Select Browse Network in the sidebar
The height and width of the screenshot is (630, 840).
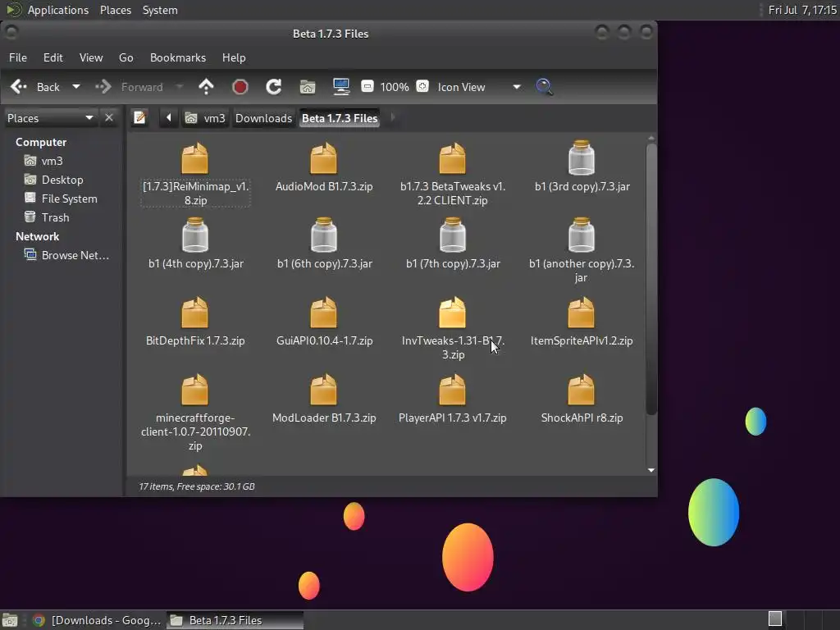click(x=67, y=255)
